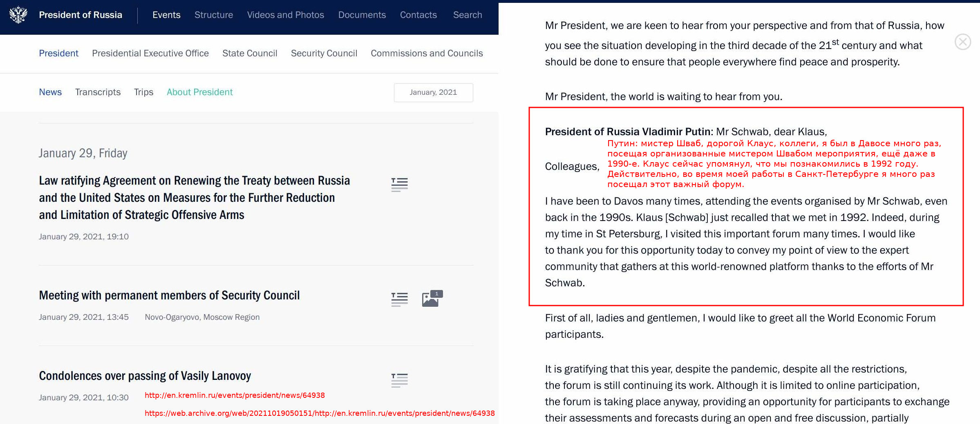Click paragraph starting 'First of all, ladies and gentlemen'
Image resolution: width=980 pixels, height=424 pixels.
[x=740, y=326]
